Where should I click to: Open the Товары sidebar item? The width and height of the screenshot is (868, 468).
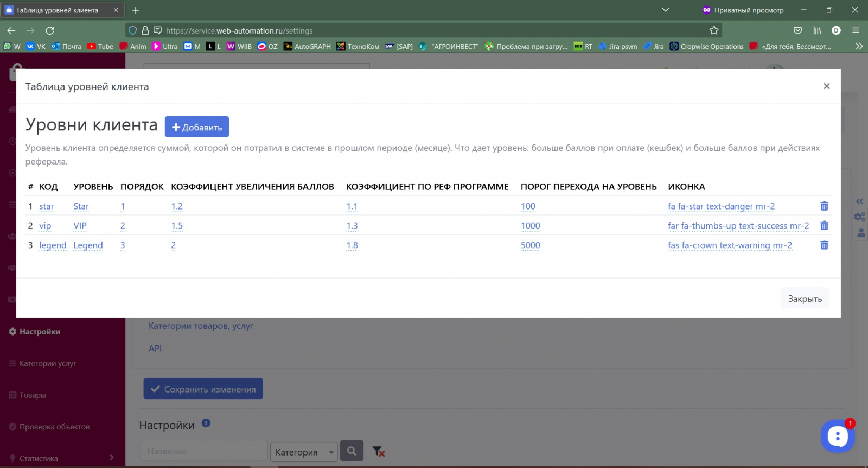[x=27, y=395]
